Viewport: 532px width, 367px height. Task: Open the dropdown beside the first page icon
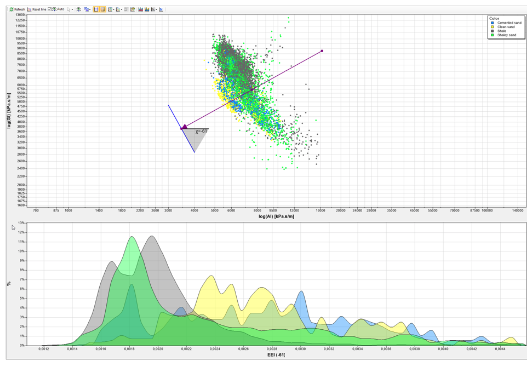pos(114,9)
